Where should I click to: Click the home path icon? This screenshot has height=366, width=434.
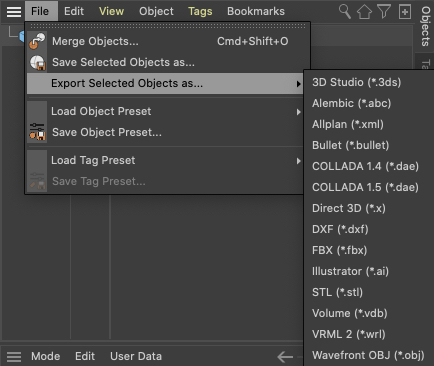click(x=364, y=12)
